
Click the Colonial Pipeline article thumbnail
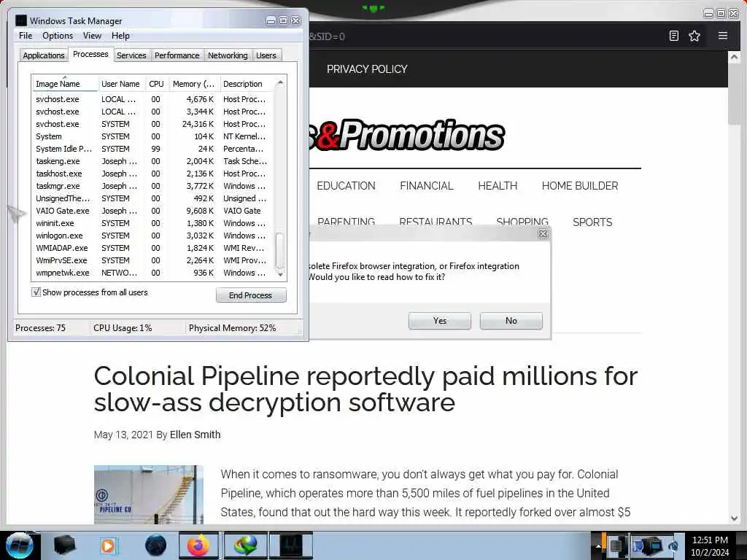[149, 495]
